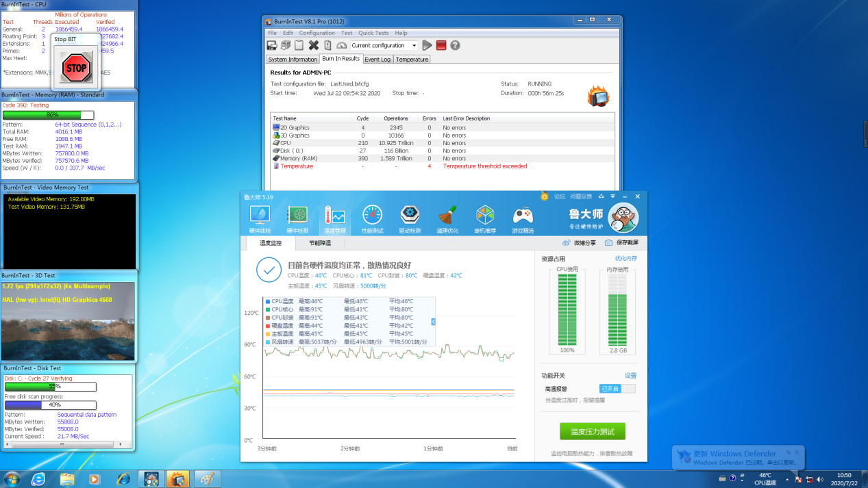Toggle the 高温报警 switch
Screen dimensions: 868x488
(x=617, y=389)
